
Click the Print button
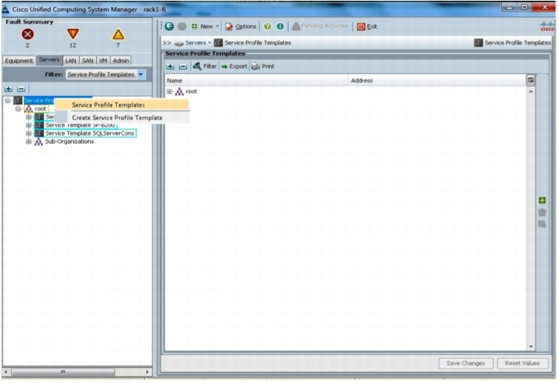point(263,66)
